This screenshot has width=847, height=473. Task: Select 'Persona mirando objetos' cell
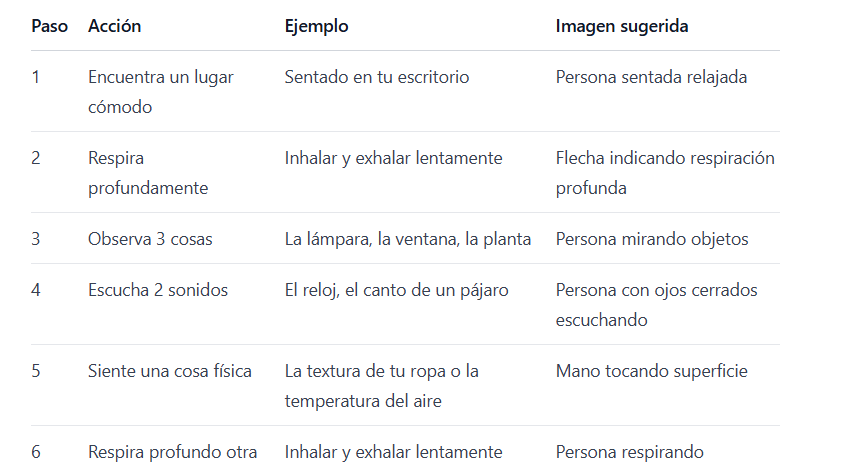652,239
